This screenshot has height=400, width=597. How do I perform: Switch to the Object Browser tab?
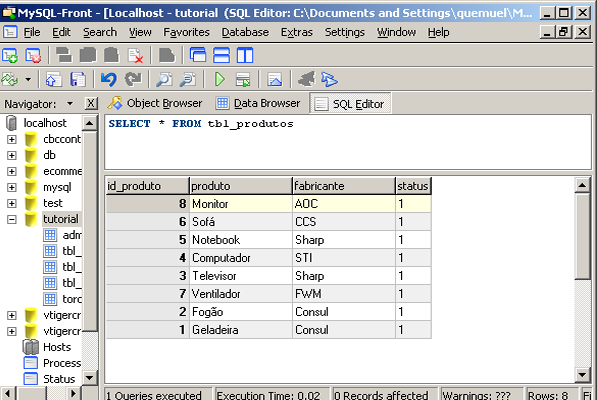[x=155, y=103]
